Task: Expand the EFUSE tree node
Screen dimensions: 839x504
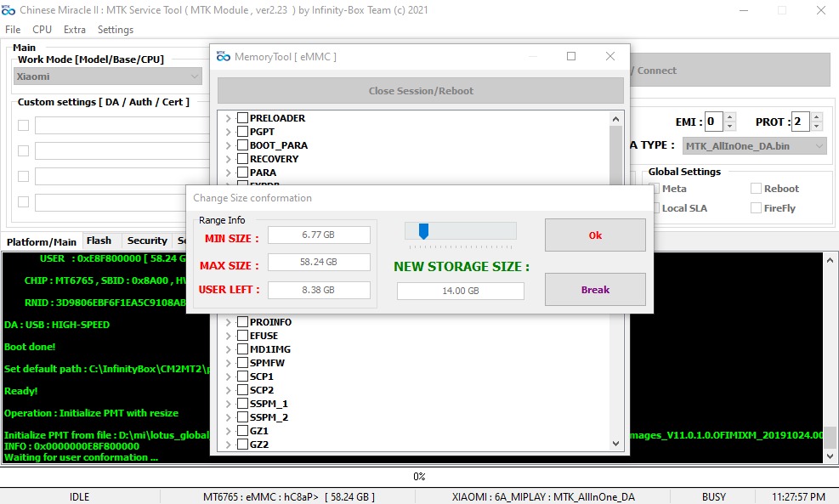Action: (228, 336)
